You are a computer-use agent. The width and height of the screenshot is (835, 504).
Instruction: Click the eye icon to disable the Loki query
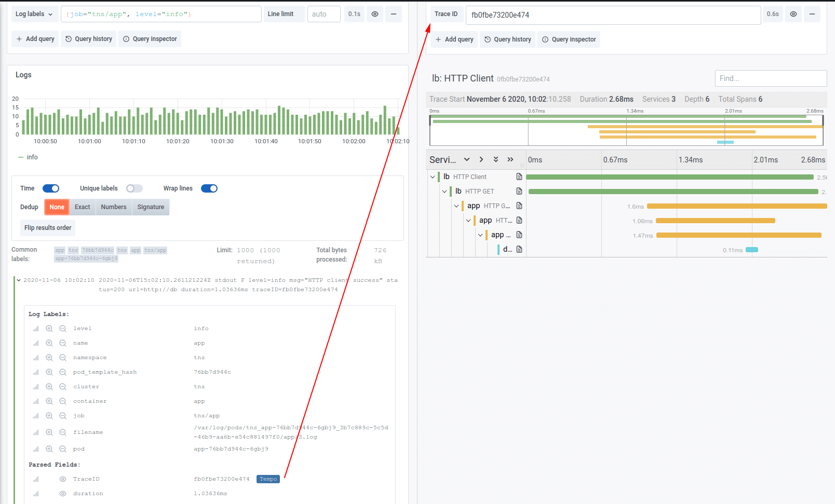pos(375,14)
